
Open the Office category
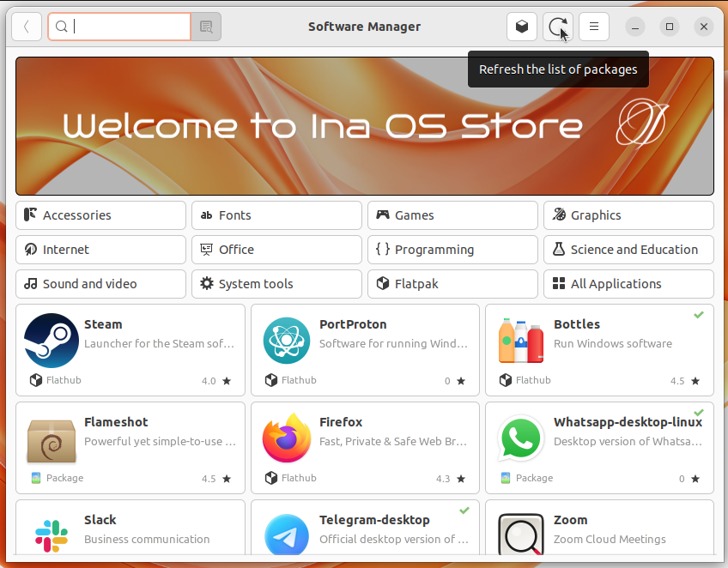tap(276, 250)
